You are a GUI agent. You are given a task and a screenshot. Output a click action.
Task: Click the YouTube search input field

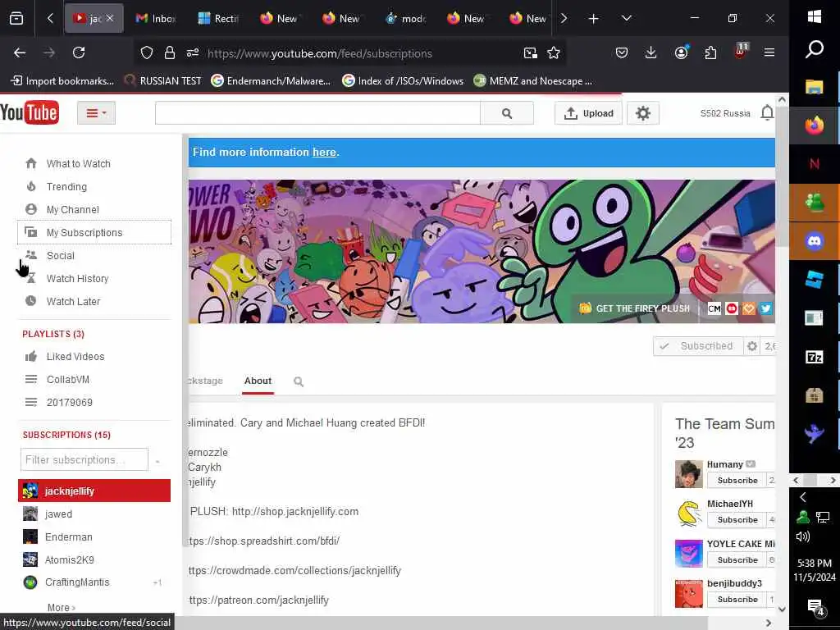[317, 113]
